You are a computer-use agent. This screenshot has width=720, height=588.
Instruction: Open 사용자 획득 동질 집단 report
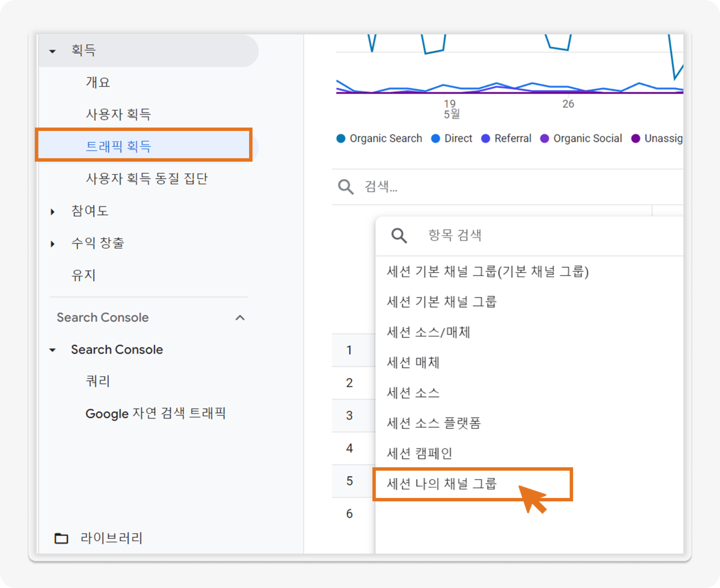146,179
